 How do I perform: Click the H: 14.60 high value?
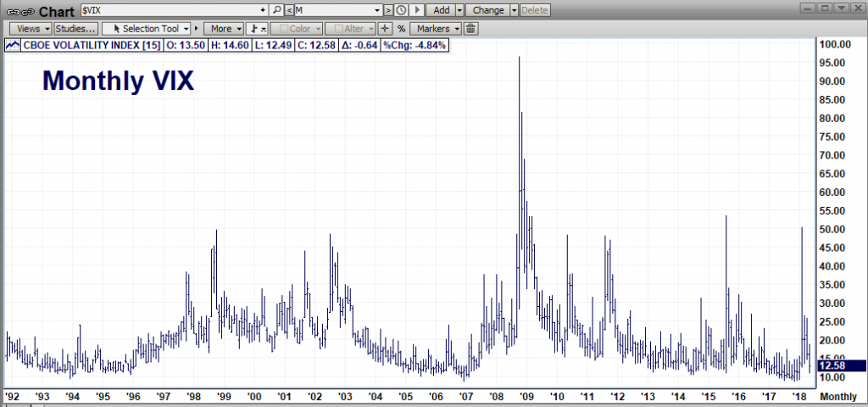(x=230, y=46)
